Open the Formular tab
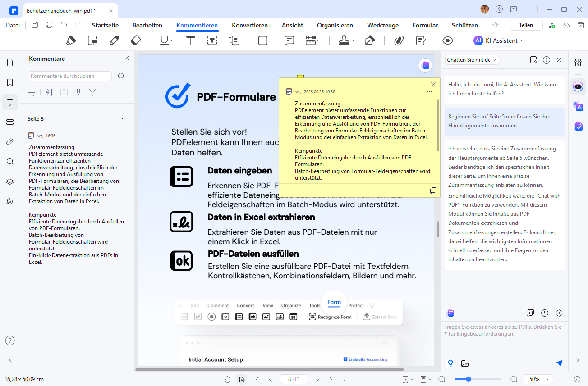588x386 pixels. [x=425, y=26]
